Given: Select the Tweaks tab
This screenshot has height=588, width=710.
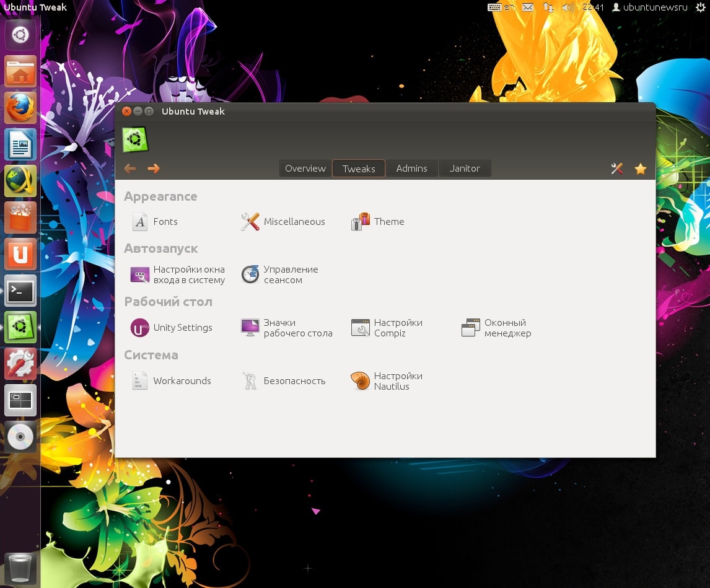Looking at the screenshot, I should (359, 168).
